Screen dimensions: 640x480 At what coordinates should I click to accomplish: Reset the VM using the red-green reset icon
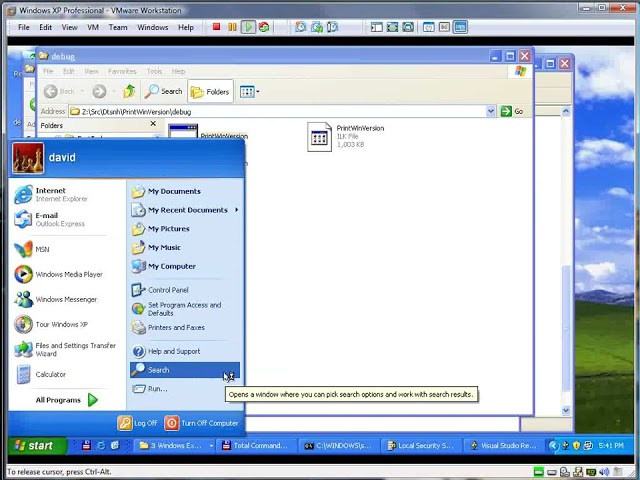264,27
